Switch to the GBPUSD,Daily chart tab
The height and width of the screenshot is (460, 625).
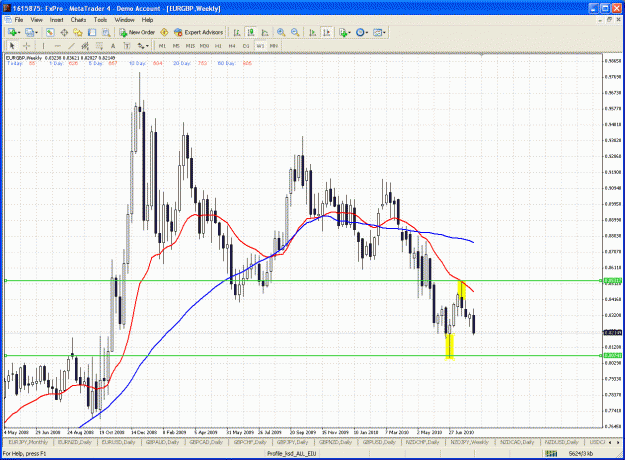tap(379, 442)
